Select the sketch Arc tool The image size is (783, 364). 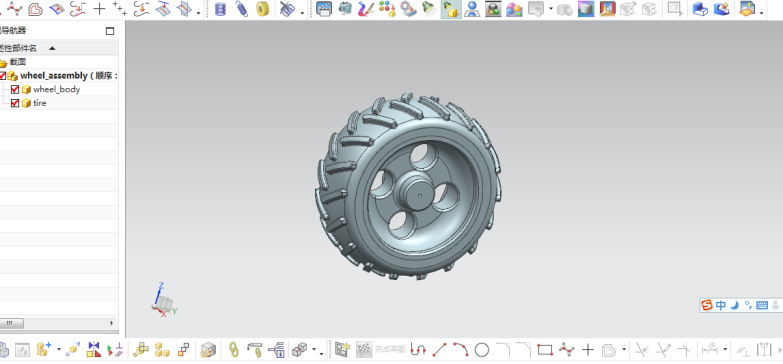(x=460, y=350)
